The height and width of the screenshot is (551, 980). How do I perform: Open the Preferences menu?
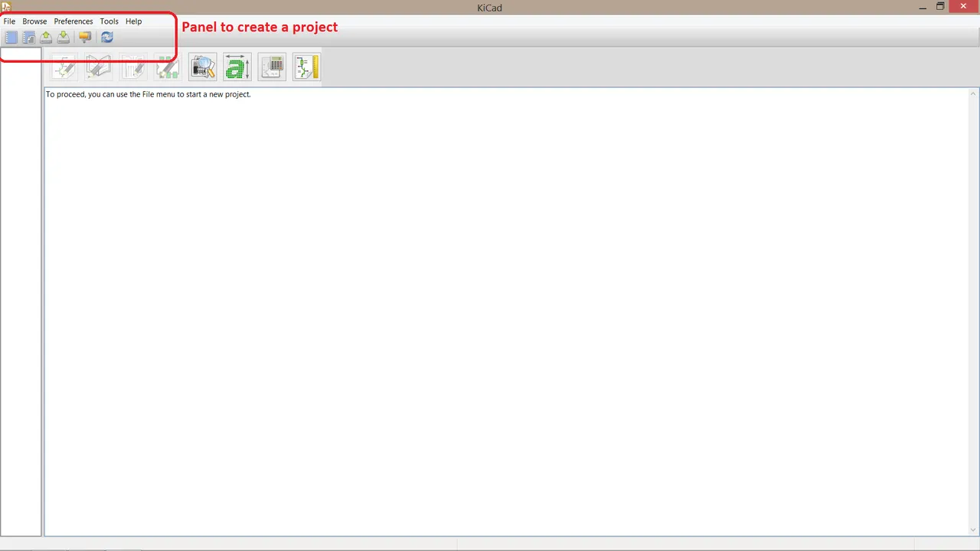click(73, 21)
